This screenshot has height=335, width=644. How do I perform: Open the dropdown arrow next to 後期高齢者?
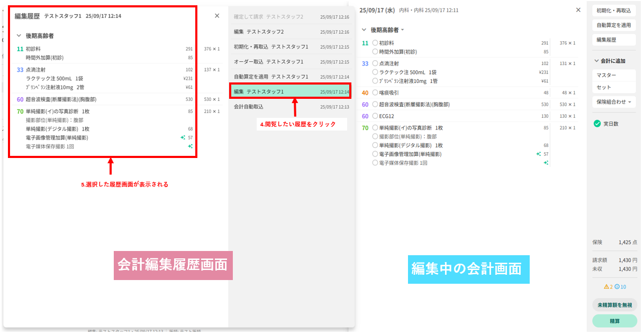tap(403, 30)
